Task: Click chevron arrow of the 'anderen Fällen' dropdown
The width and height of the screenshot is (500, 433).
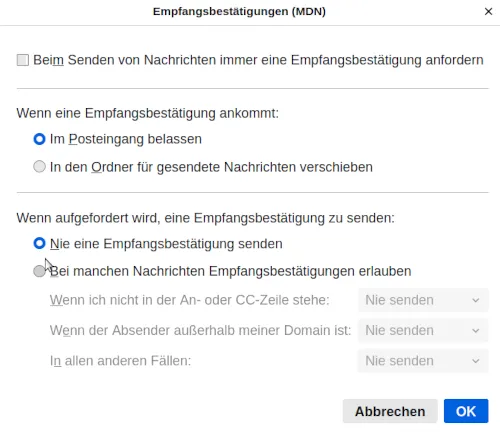Action: [476, 361]
